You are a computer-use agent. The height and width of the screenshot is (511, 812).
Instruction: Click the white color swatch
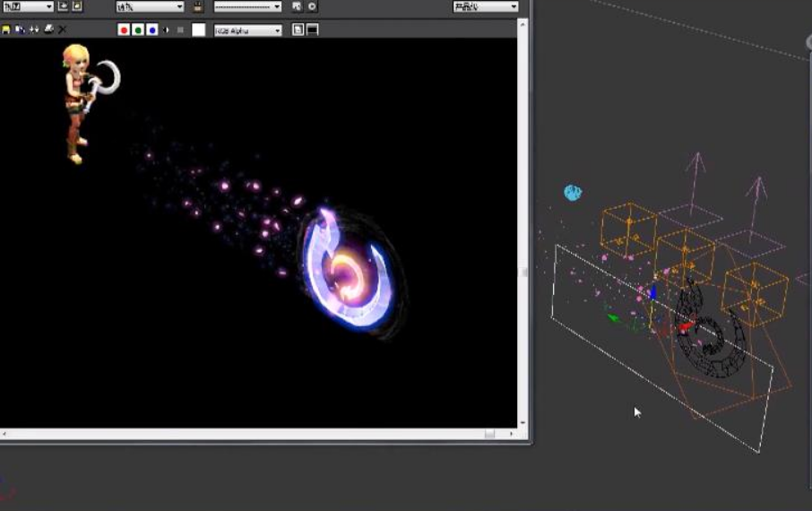[198, 30]
